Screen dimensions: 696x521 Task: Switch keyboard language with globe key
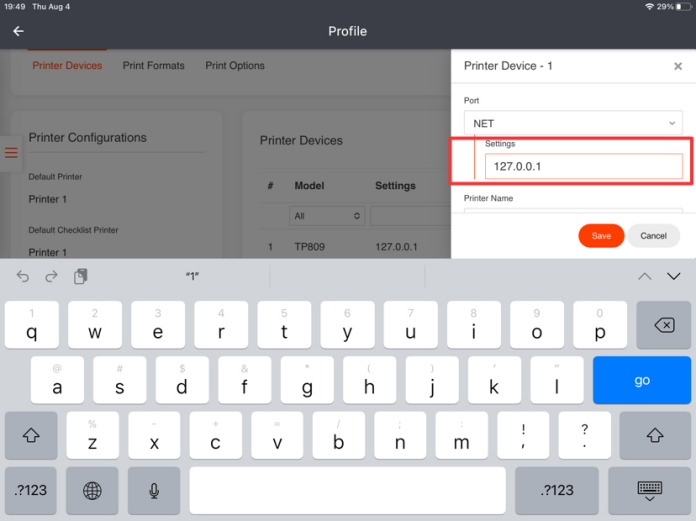coord(92,490)
